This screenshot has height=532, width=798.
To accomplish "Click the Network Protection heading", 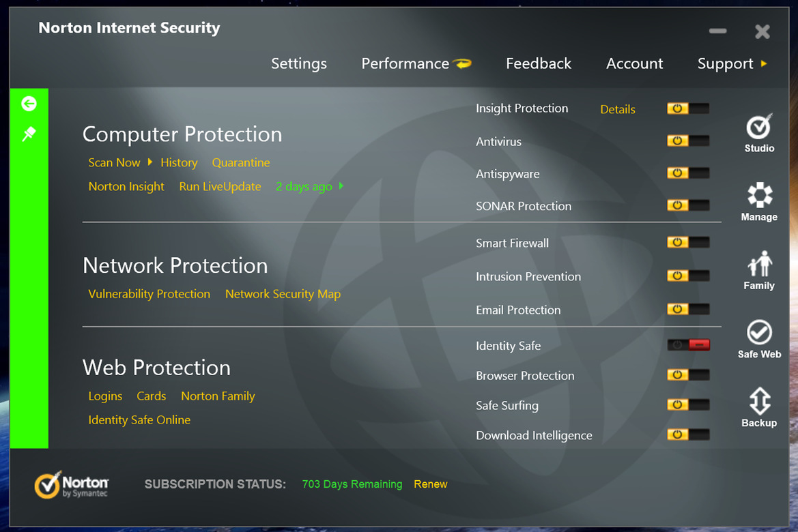I will point(175,265).
